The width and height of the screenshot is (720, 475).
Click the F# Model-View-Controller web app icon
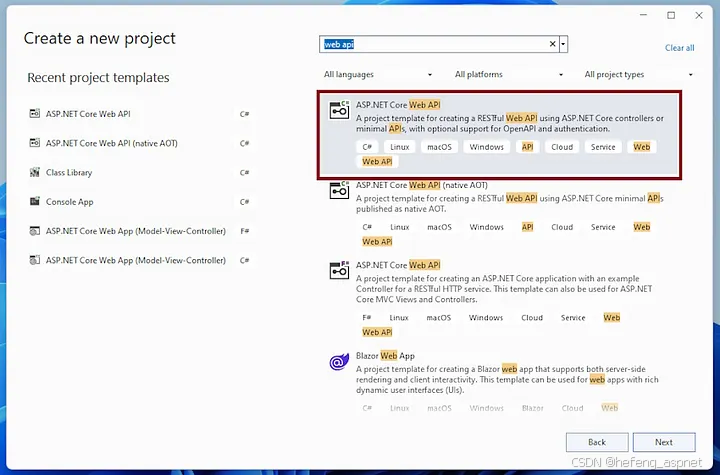(34, 231)
